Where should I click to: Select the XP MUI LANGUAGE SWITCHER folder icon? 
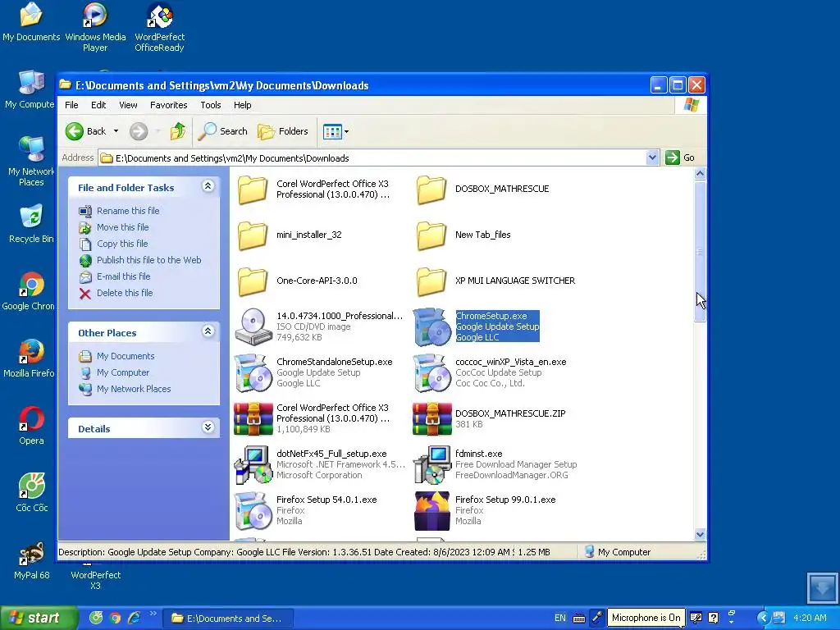point(431,282)
